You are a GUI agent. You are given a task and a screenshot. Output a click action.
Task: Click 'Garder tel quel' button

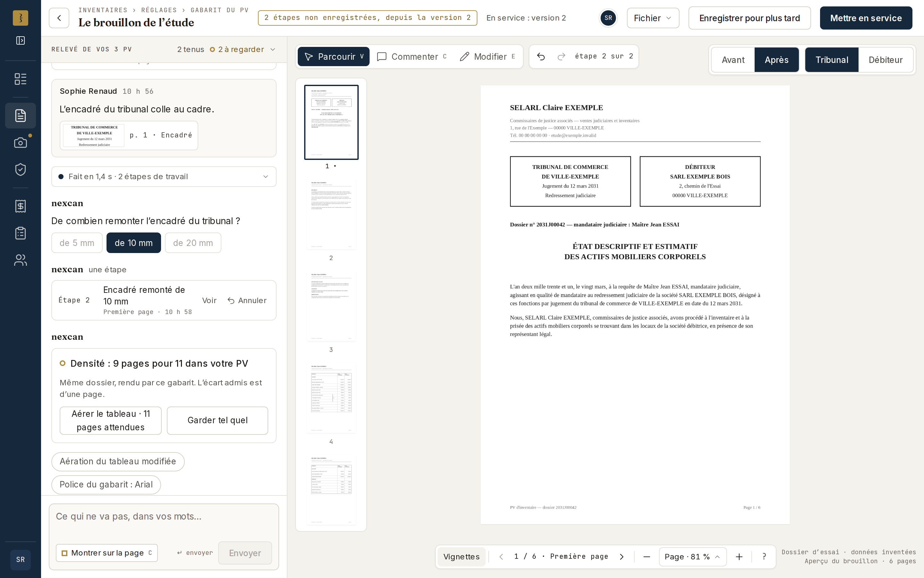[x=217, y=421]
